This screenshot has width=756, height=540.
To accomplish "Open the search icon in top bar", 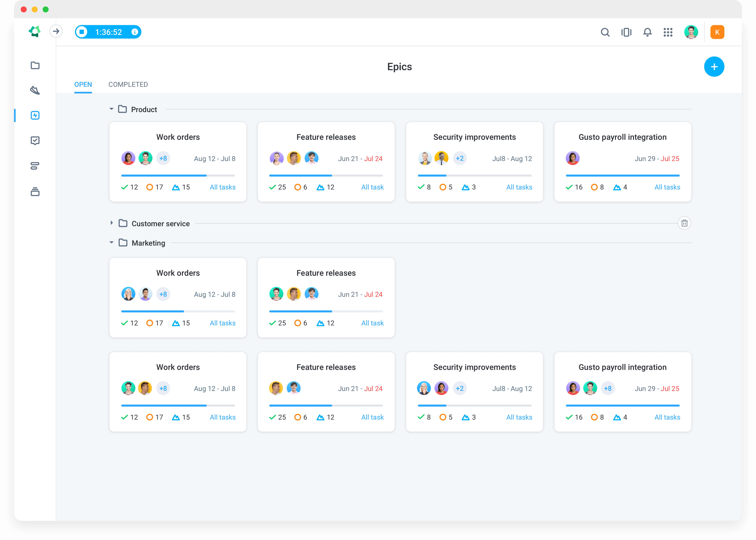I will pos(605,32).
